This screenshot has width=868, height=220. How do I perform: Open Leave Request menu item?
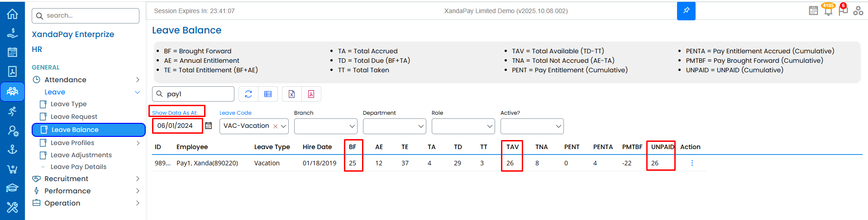pos(74,117)
